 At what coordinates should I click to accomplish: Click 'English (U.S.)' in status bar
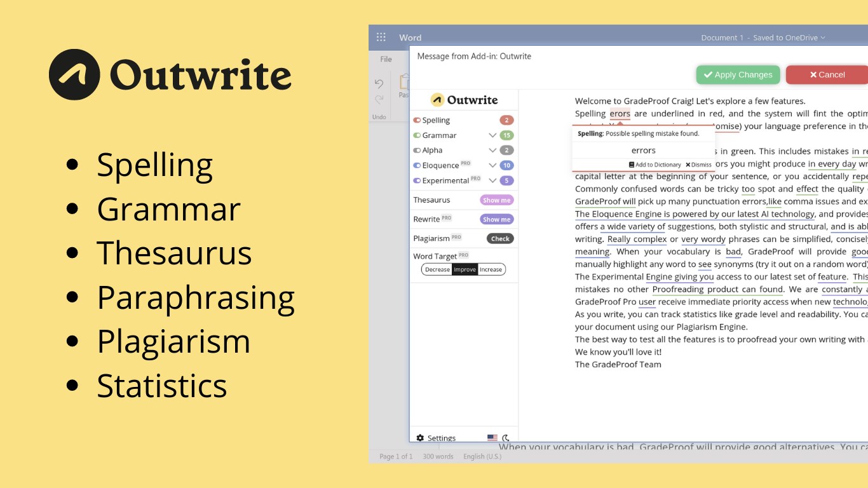(x=482, y=456)
